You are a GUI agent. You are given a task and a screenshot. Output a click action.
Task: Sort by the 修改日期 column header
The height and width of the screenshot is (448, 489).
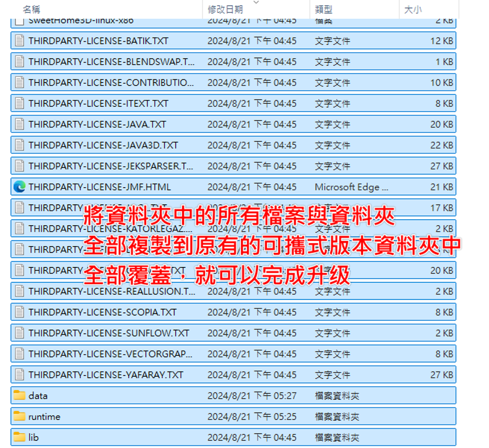pos(226,9)
